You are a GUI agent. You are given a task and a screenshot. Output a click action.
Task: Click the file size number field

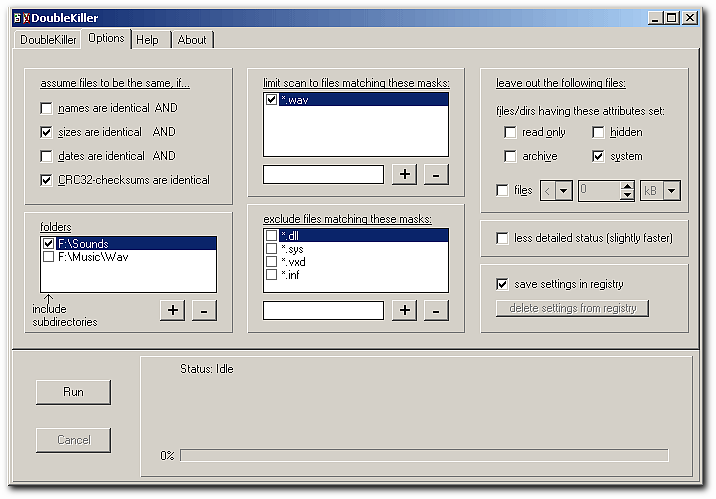coord(599,191)
